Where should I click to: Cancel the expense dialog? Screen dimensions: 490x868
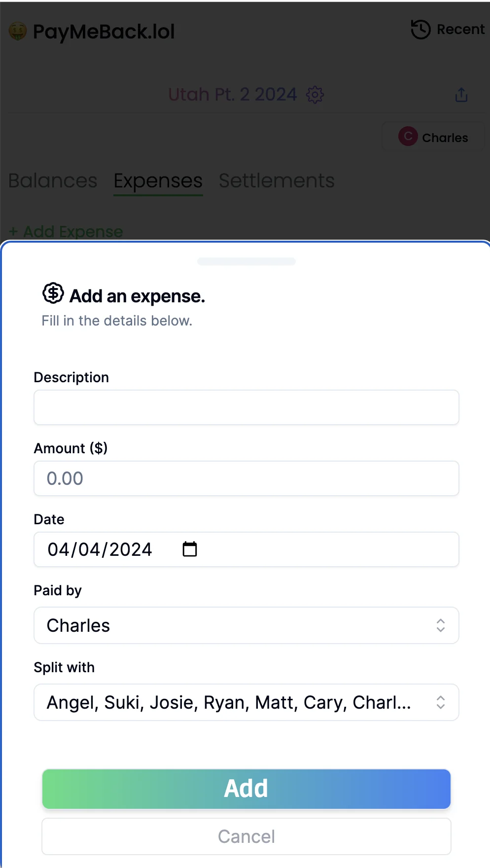246,836
